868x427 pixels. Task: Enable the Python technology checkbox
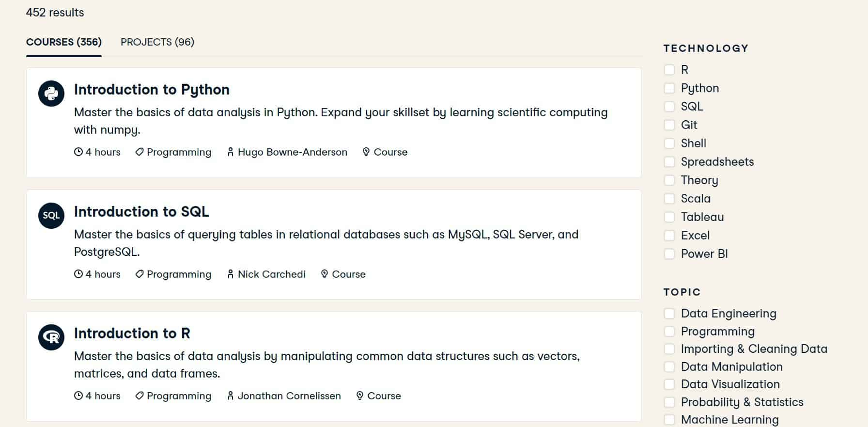point(669,88)
